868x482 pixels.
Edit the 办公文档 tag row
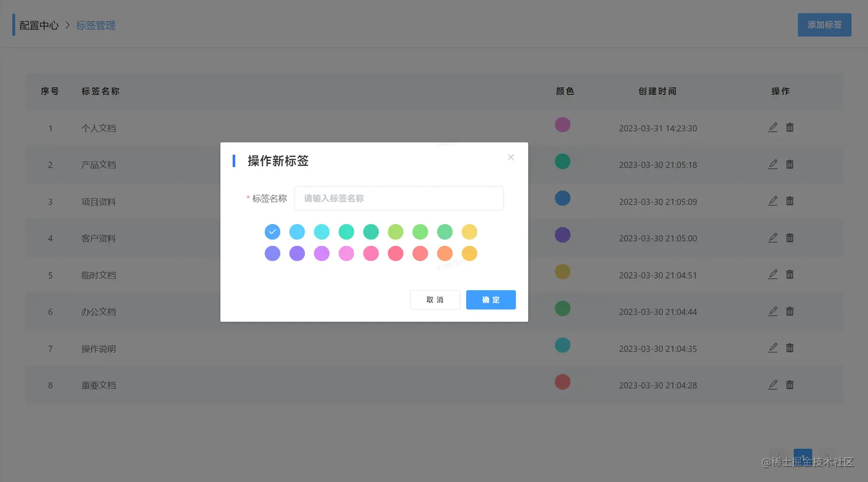[773, 311]
